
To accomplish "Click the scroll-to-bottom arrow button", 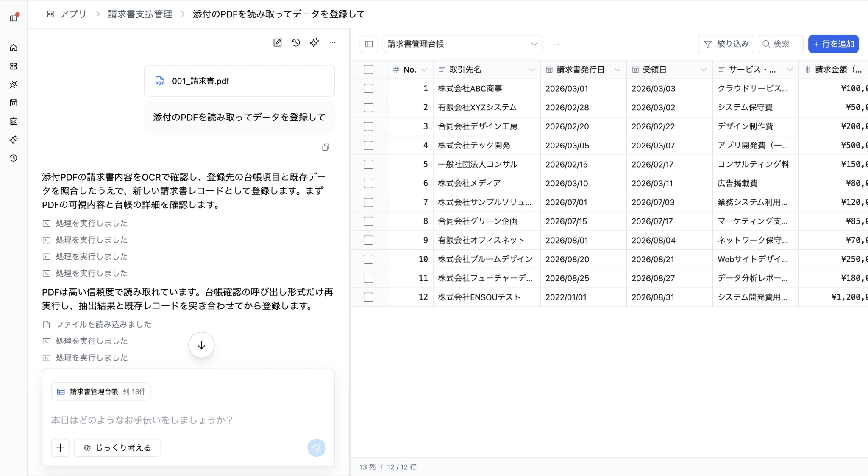I will tap(201, 345).
